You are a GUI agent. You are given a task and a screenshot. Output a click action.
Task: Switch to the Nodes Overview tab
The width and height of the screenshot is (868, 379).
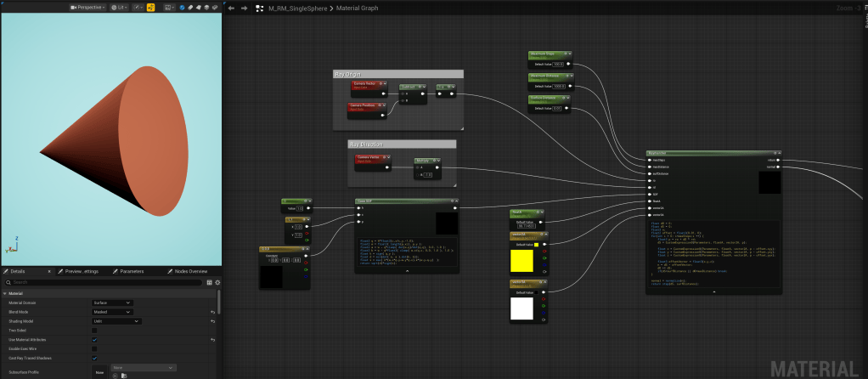(187, 272)
